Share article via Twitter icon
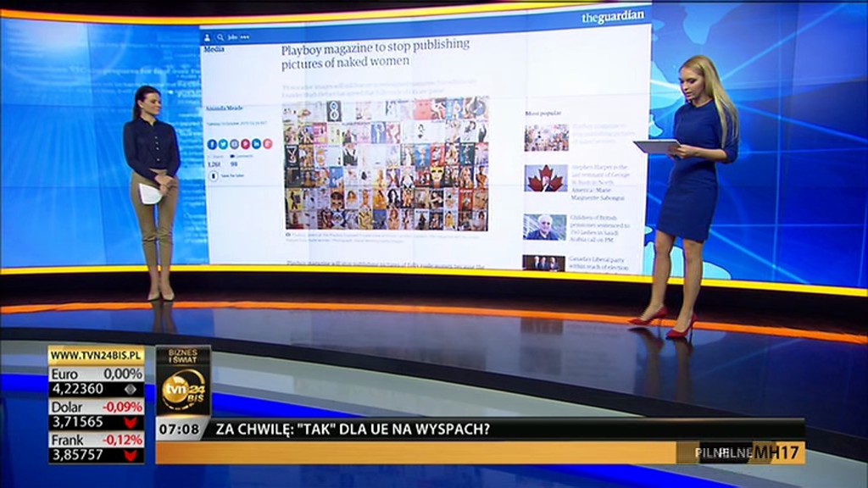This screenshot has height=488, width=868. click(223, 144)
